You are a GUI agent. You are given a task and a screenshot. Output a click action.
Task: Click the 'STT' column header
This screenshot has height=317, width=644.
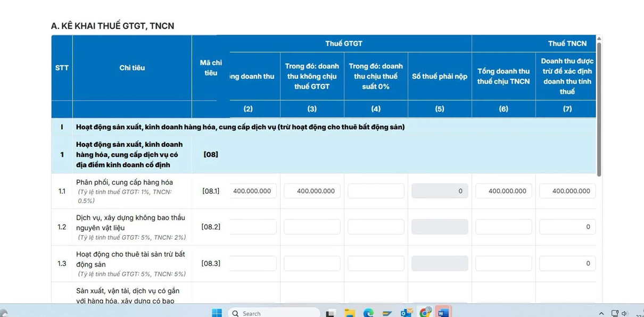click(62, 68)
